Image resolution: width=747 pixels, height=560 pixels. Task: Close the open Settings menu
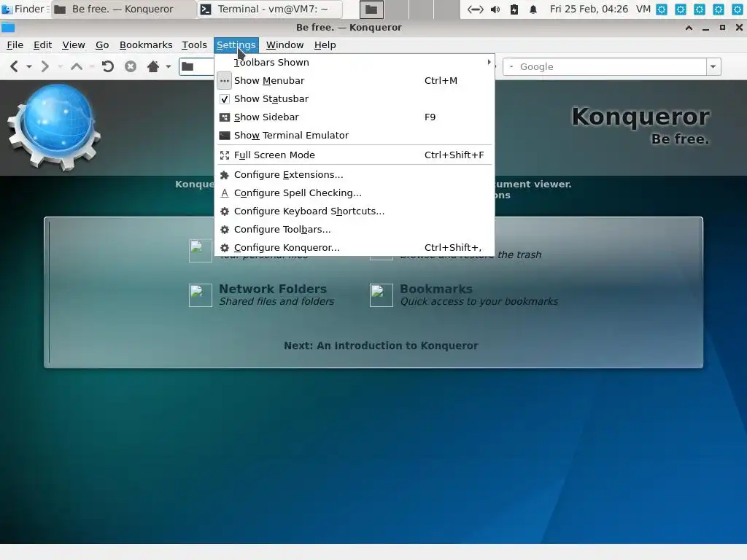tap(236, 44)
